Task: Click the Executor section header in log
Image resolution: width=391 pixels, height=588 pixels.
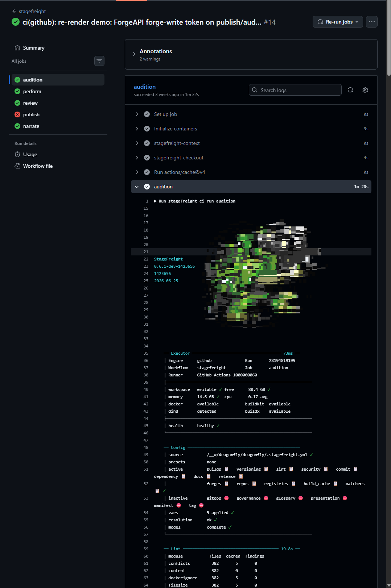Action: (180, 353)
